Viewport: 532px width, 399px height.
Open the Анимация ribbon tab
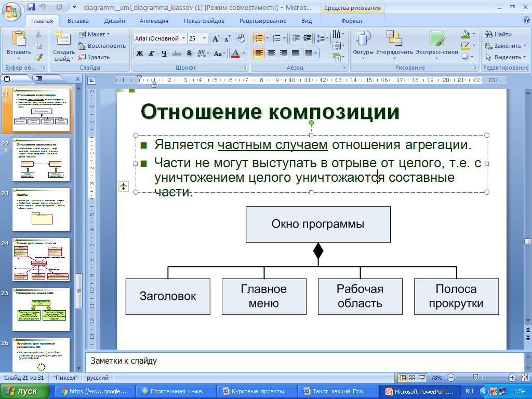pos(154,21)
